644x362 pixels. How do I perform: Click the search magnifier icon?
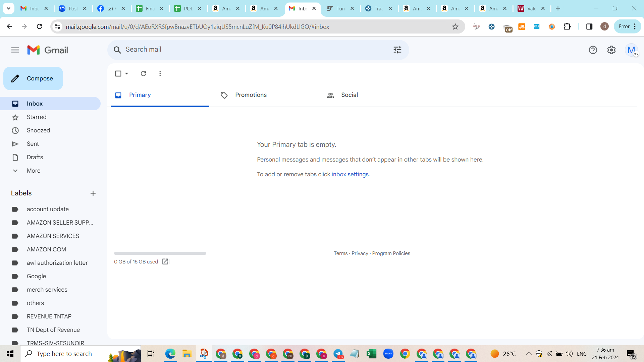(x=117, y=50)
